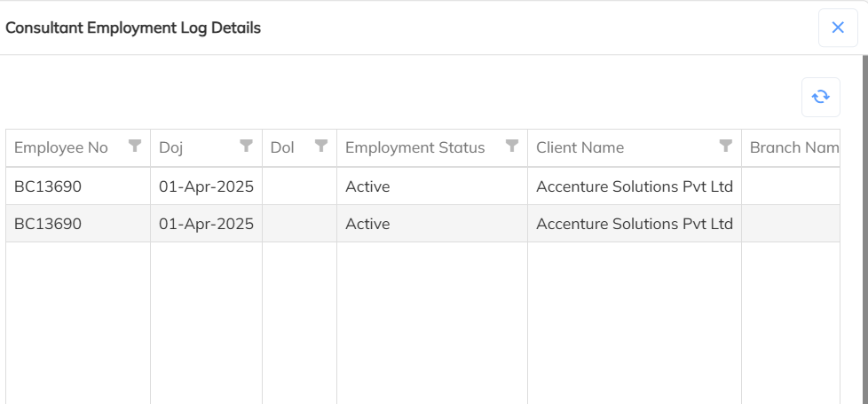
Task: Open filter for Dol column
Action: click(321, 147)
